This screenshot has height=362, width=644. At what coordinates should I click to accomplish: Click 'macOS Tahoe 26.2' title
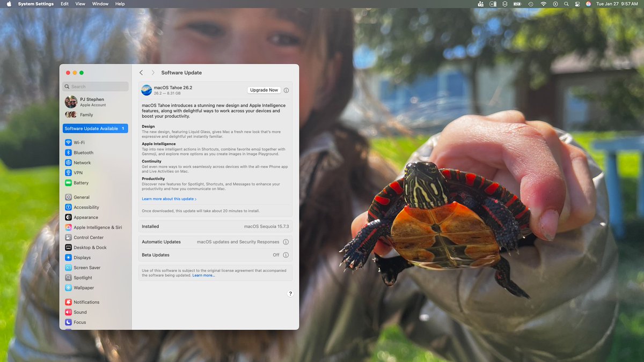pos(173,87)
